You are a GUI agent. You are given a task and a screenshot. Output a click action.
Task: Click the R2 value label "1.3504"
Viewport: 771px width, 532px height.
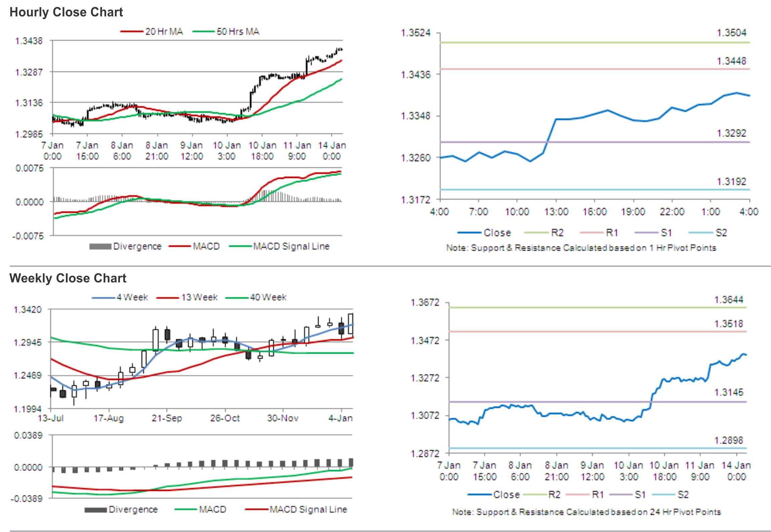[x=731, y=33]
